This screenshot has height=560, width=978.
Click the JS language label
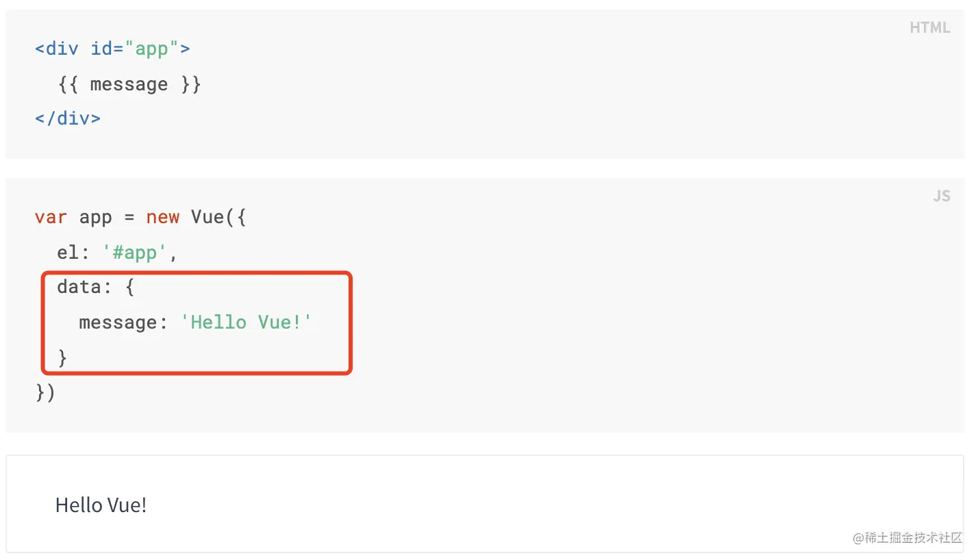pos(941,196)
